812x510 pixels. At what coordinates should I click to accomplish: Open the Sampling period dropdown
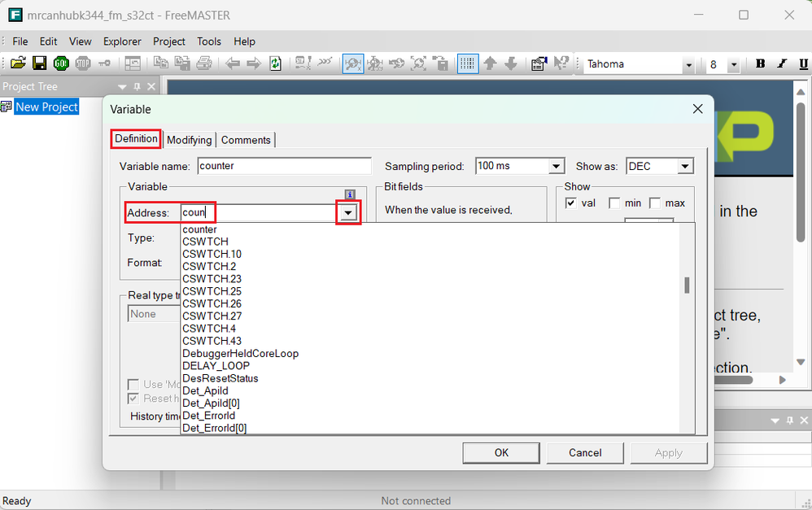[x=557, y=166]
